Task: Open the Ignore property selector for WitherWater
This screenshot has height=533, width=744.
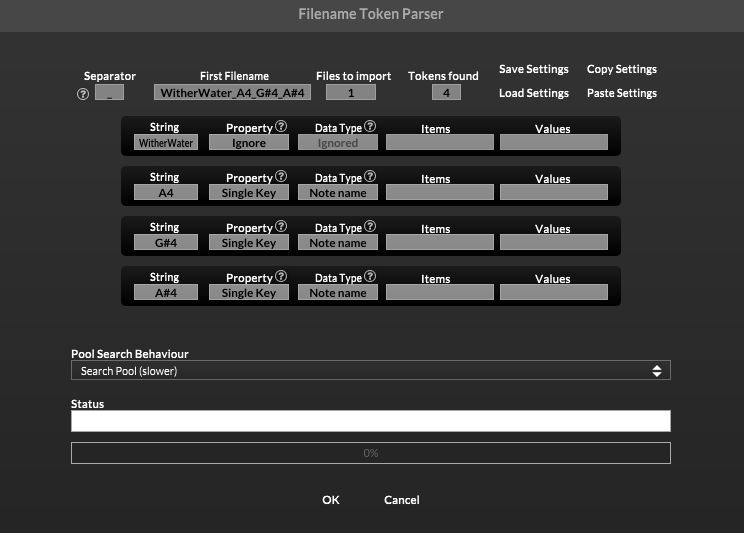Action: click(x=248, y=143)
